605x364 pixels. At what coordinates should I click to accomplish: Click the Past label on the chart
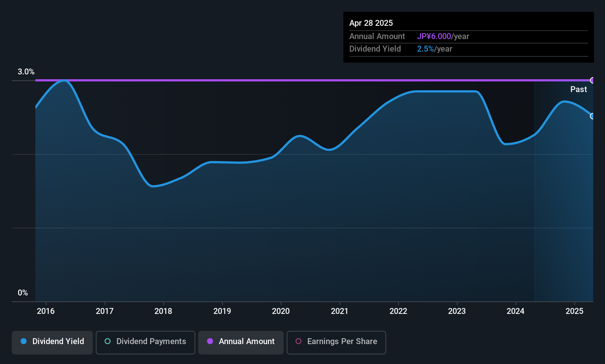click(x=578, y=90)
